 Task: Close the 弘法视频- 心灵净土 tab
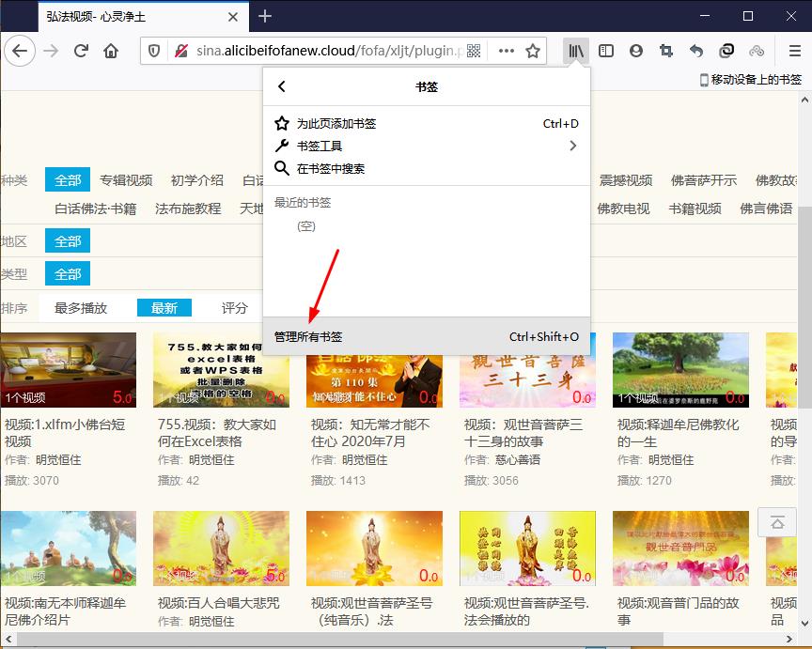[233, 17]
